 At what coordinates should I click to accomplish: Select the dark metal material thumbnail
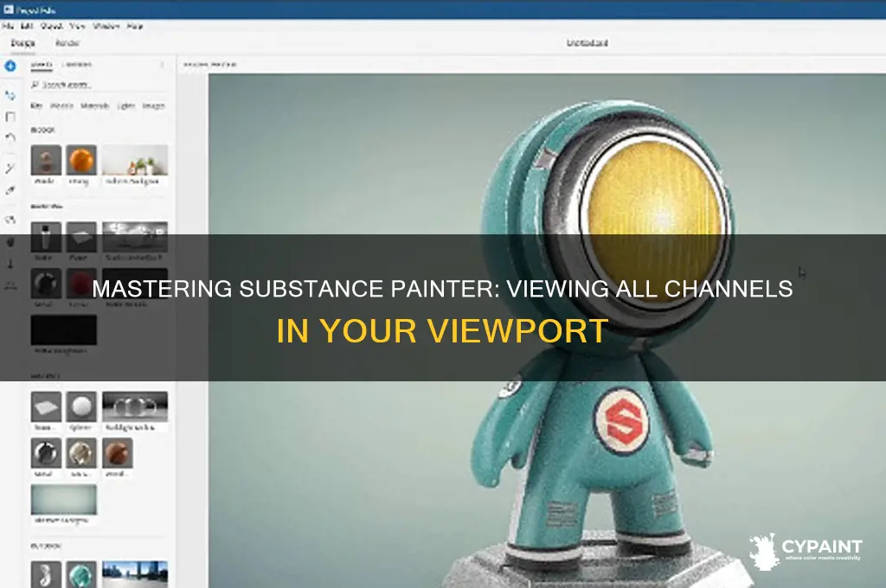[46, 453]
